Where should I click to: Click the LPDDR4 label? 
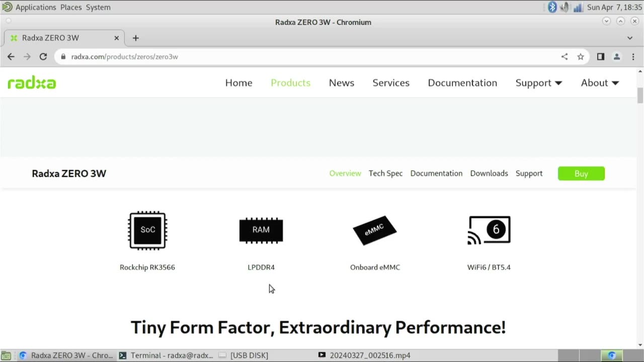coord(261,267)
